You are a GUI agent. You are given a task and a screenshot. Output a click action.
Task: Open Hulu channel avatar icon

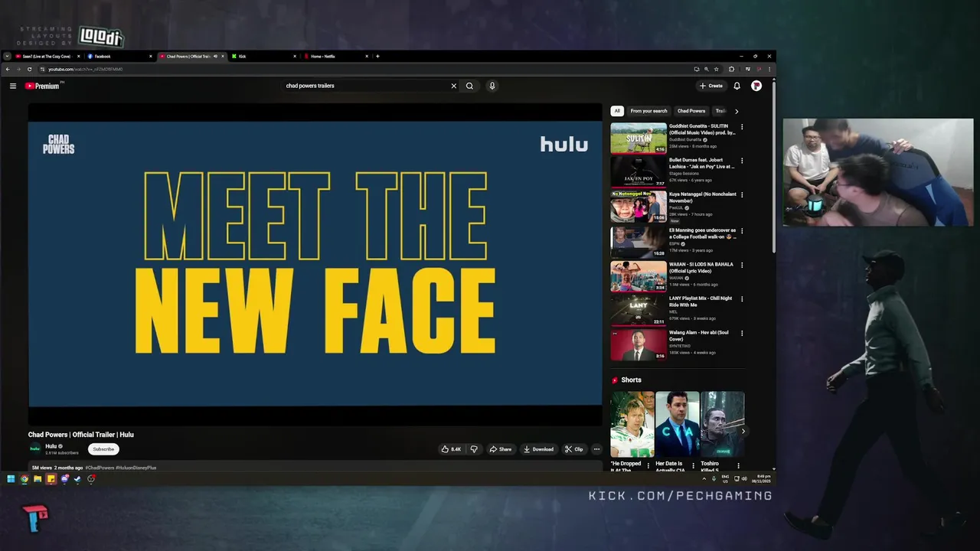tap(34, 449)
